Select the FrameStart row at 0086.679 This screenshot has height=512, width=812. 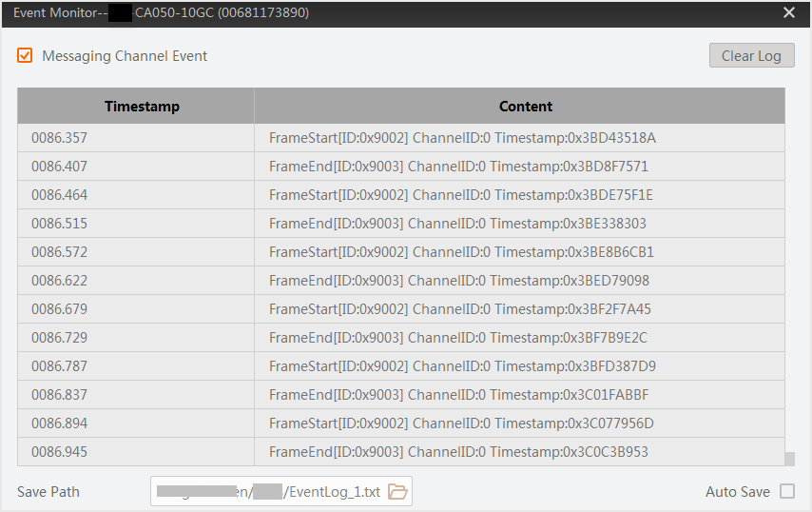pos(399,309)
